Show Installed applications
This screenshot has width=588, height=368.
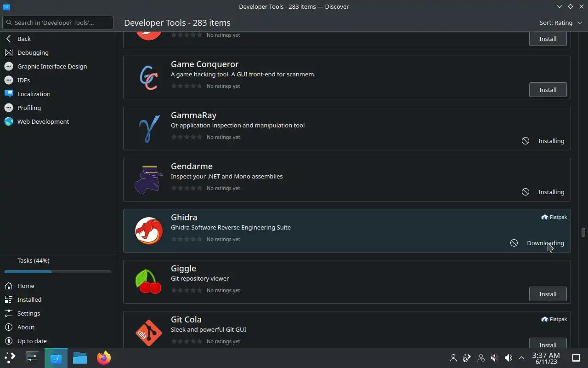click(58, 299)
